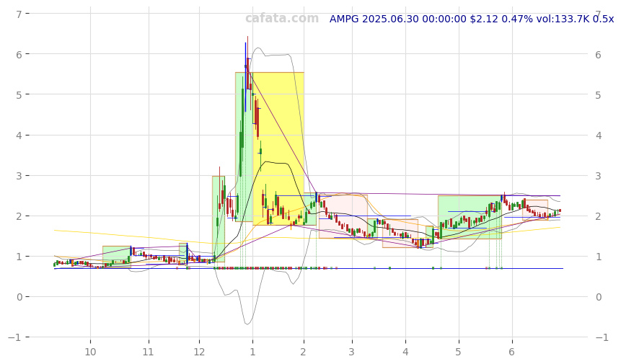
Task: Click the 1 label on left y-axis
Action: [19, 257]
